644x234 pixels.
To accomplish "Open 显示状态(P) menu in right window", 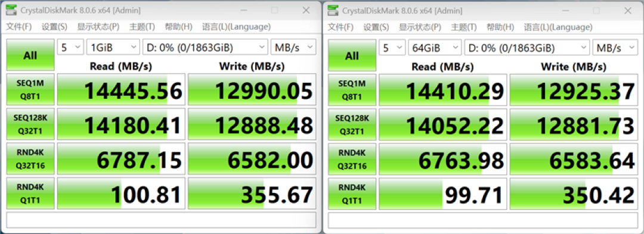I will pos(420,27).
